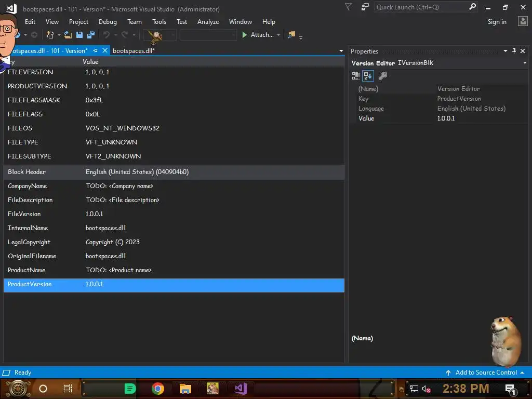Screen dimensions: 532x399
Task: Open the Tools menu
Action: [x=159, y=22]
